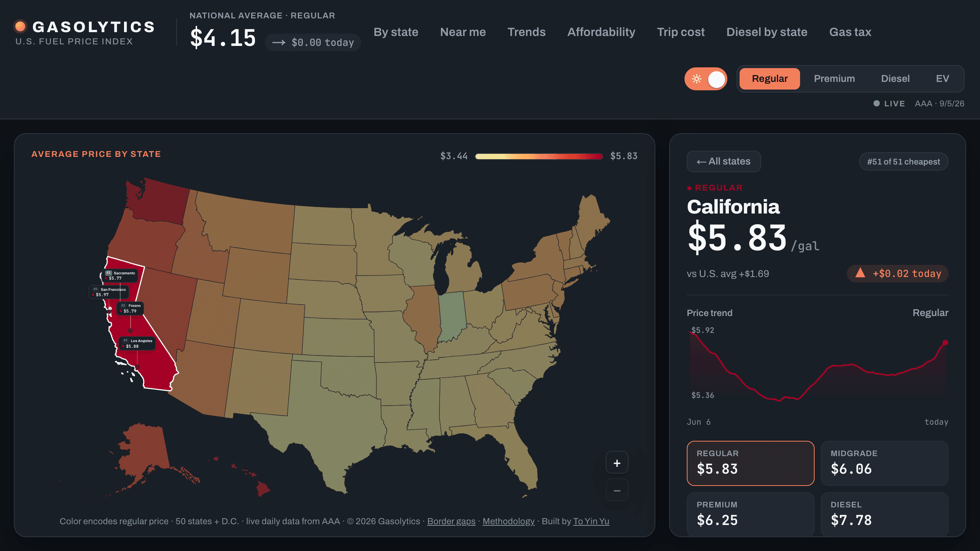Click the AAA · 9/5/26 data date
Image resolution: width=980 pixels, height=551 pixels.
point(939,104)
